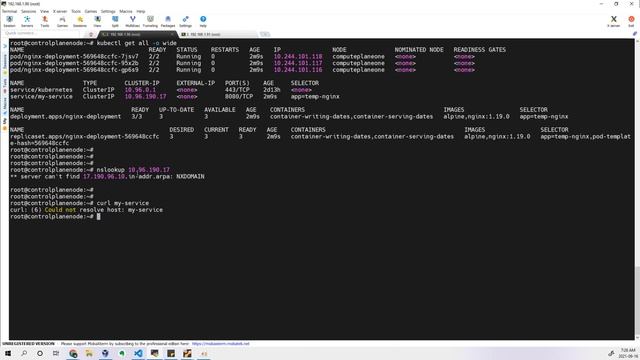Click the new tab button after tabs
Screen dimensions: 640x360
265,34
